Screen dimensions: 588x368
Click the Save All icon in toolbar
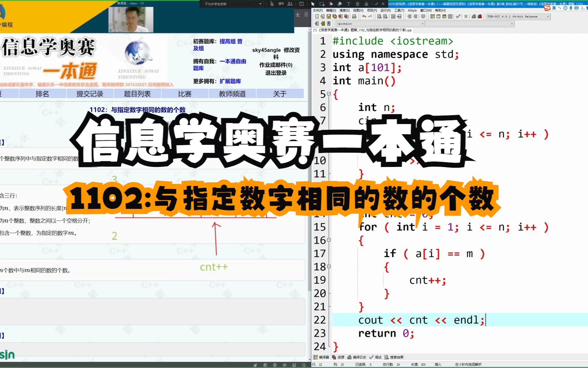pos(334,16)
